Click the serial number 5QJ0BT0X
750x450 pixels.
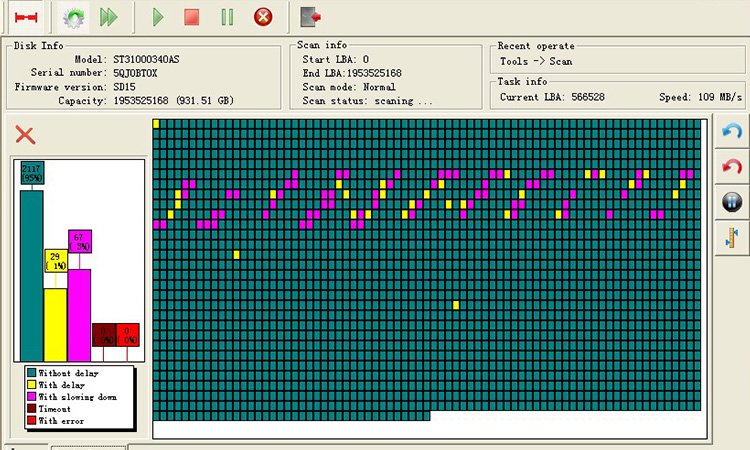coord(135,73)
